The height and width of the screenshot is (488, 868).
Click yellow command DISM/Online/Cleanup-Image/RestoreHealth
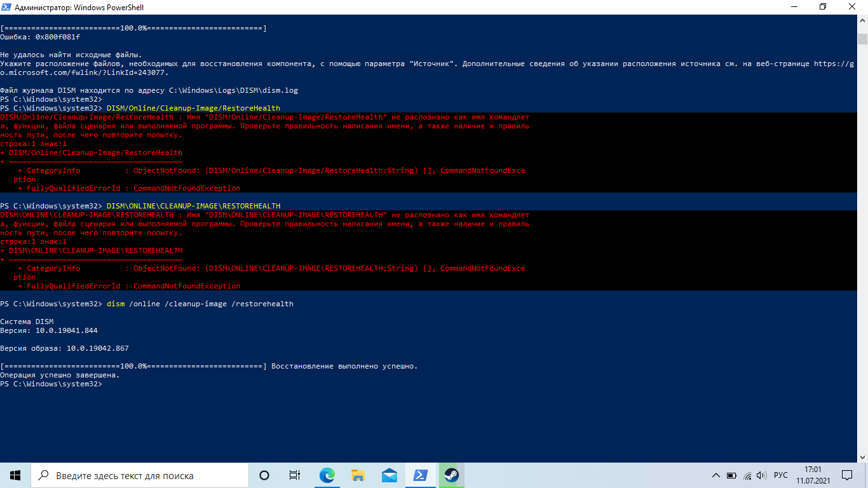[x=193, y=108]
